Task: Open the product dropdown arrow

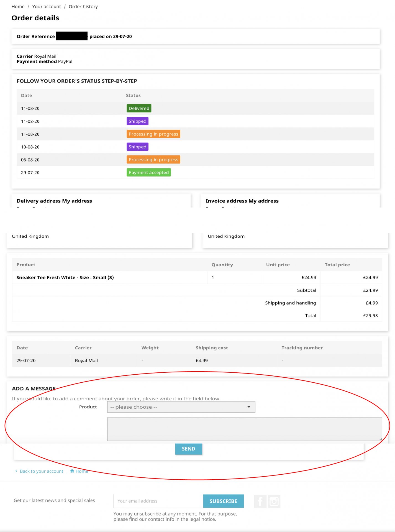Action: tap(249, 407)
